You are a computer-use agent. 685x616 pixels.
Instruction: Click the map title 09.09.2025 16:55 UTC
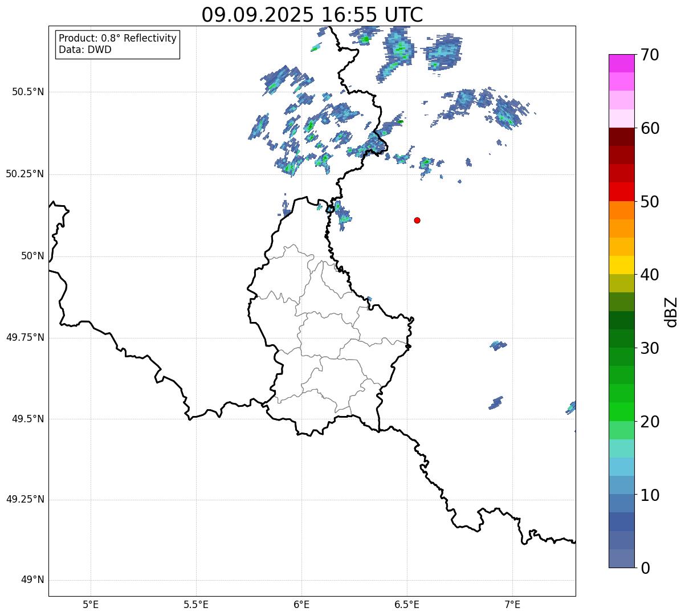coord(312,15)
